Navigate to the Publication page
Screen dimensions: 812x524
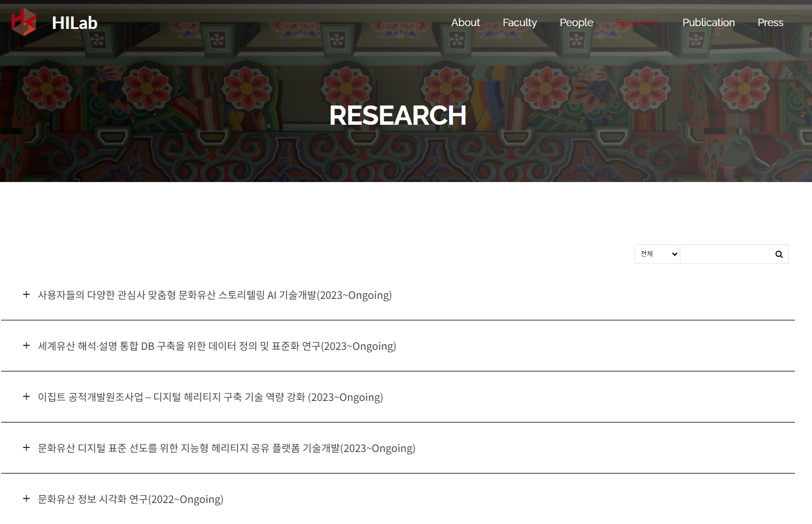[x=708, y=23]
